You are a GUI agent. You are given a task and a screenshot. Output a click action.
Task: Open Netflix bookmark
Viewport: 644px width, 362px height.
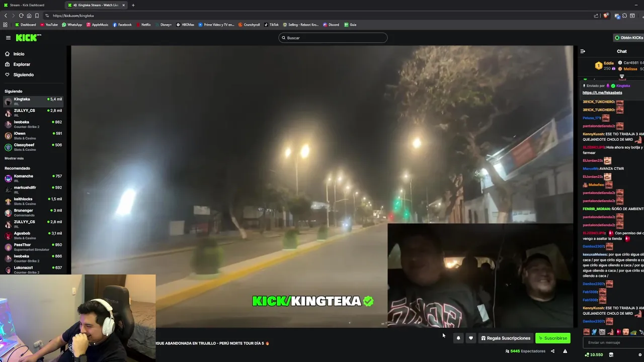click(143, 25)
